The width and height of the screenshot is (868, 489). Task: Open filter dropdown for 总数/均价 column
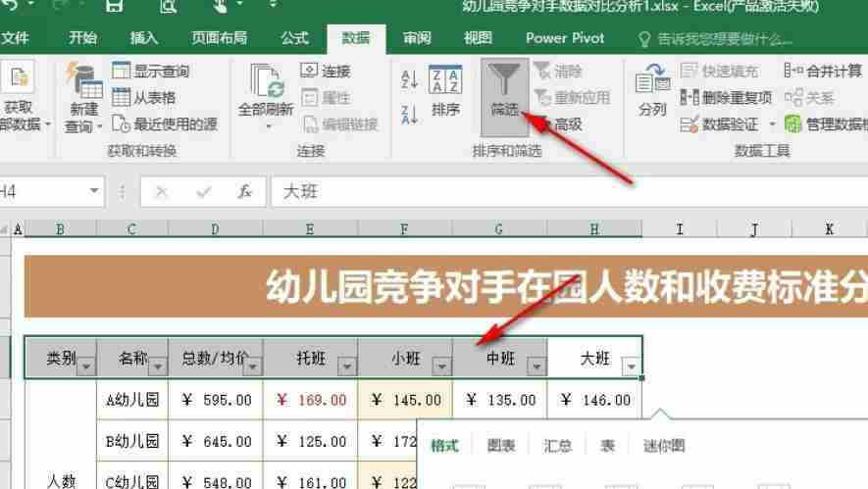(x=252, y=367)
